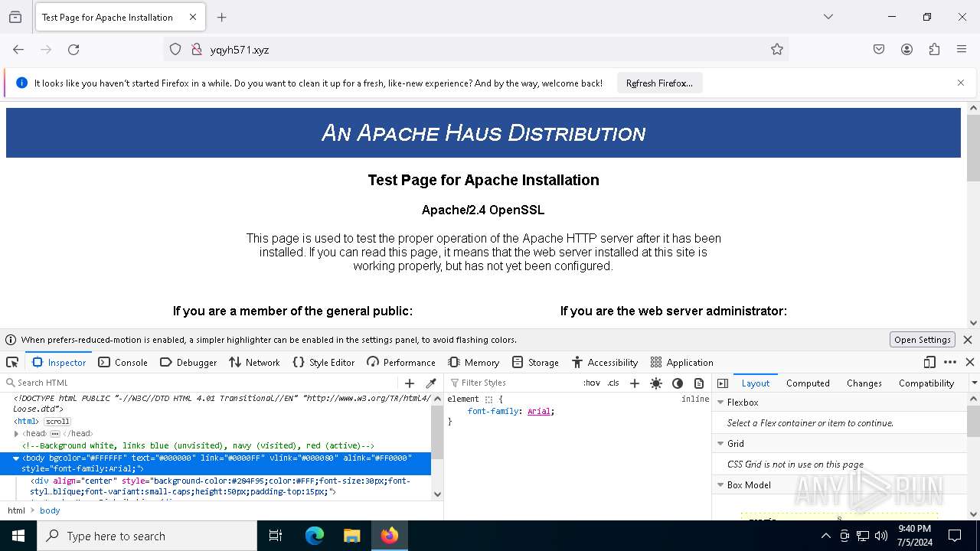Toggle light color scheme simulation icon
This screenshot has height=551, width=980.
coord(656,383)
